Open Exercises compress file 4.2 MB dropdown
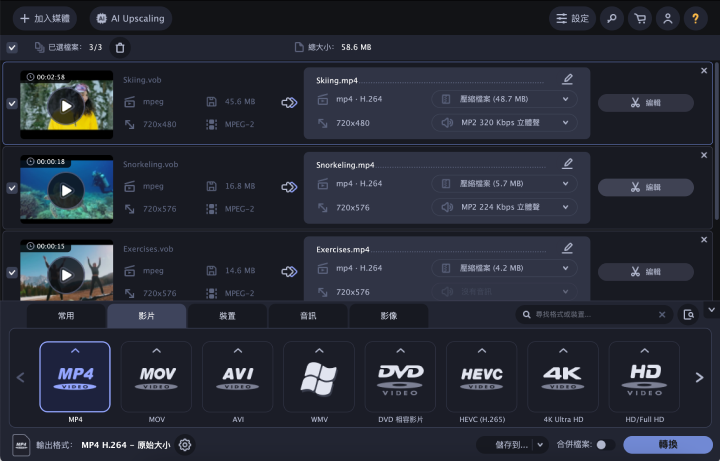720x461 pixels. click(x=504, y=268)
